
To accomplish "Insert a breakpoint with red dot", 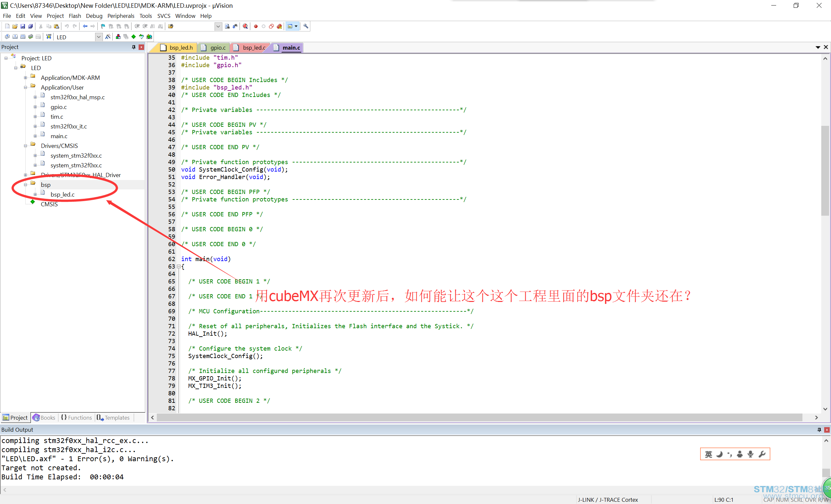I will [x=256, y=26].
